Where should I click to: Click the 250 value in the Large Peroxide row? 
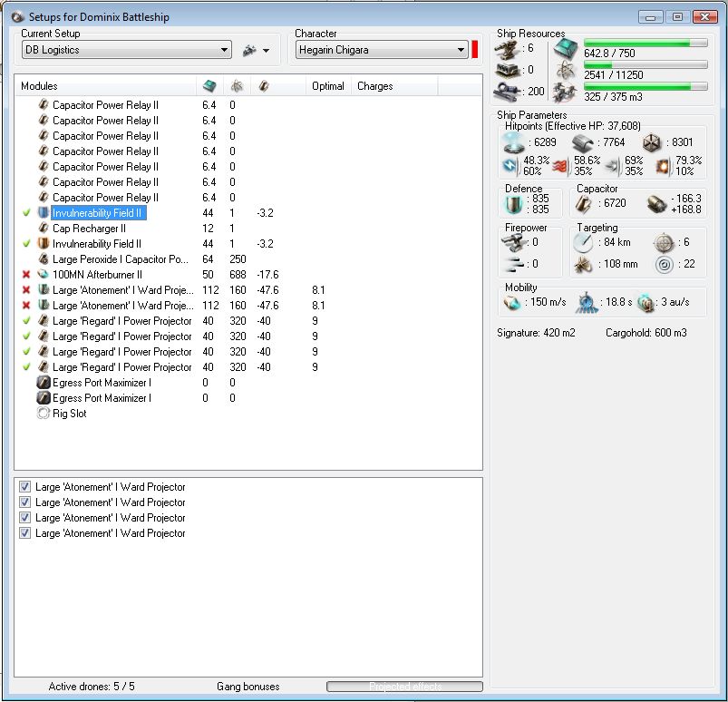(238, 258)
